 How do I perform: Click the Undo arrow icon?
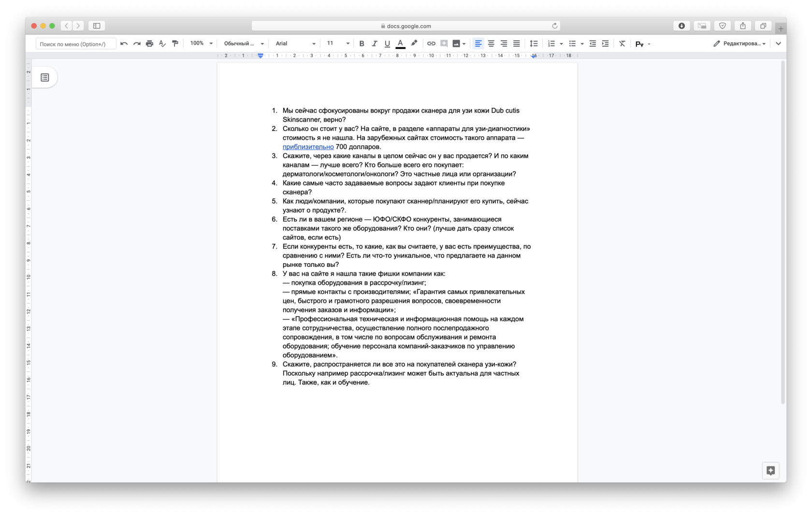(124, 44)
